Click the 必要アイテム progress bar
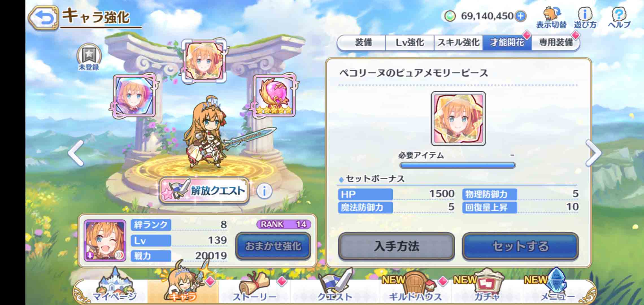This screenshot has height=305, width=644. pos(457,165)
